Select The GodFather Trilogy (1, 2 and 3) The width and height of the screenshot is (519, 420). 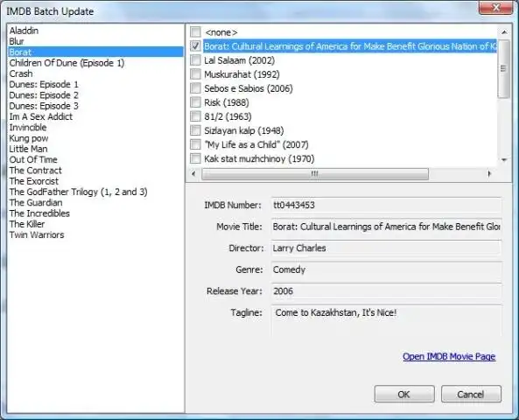(x=78, y=192)
